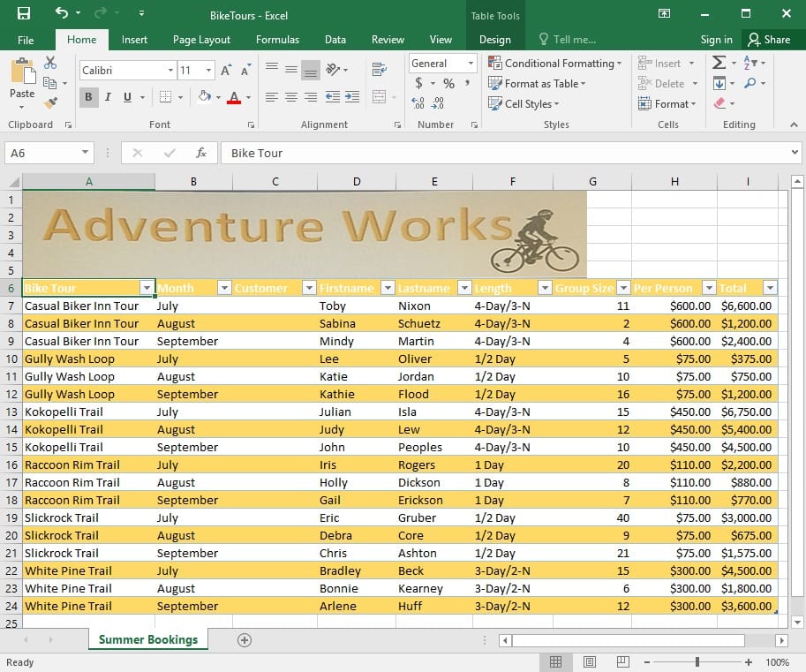Click the Cut scissors icon
This screenshot has width=806, height=672.
pos(50,64)
